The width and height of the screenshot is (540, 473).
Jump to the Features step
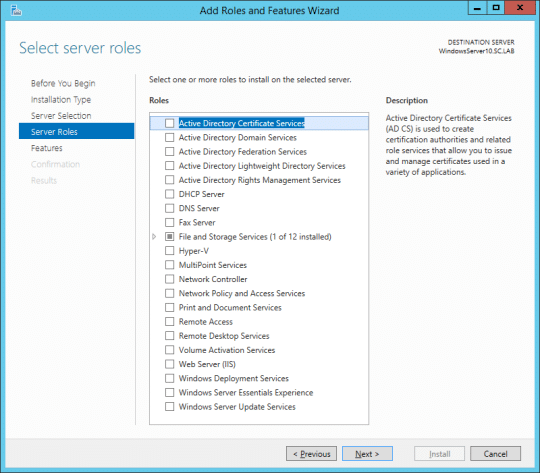[x=46, y=148]
